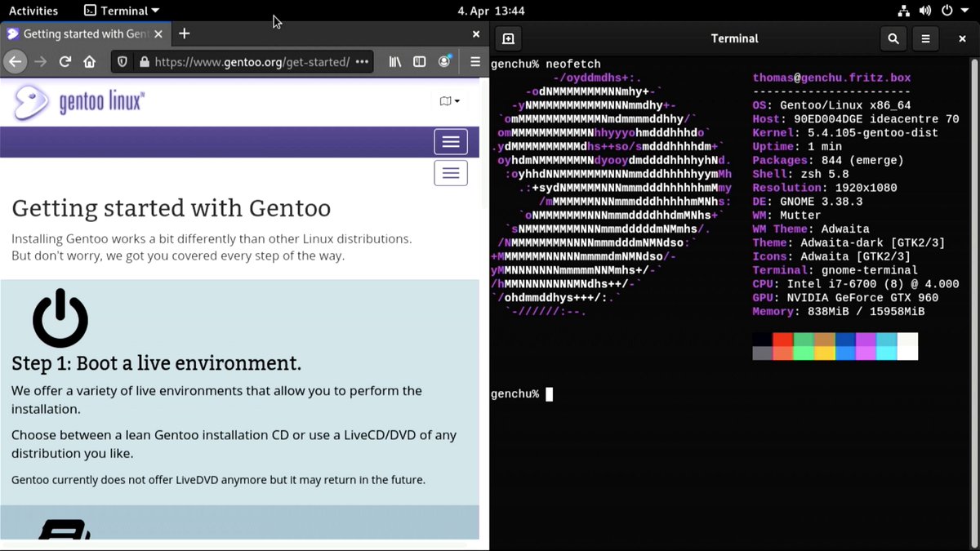
Task: Click the Step 1: Boot a live environment heading
Action: pyautogui.click(x=156, y=363)
